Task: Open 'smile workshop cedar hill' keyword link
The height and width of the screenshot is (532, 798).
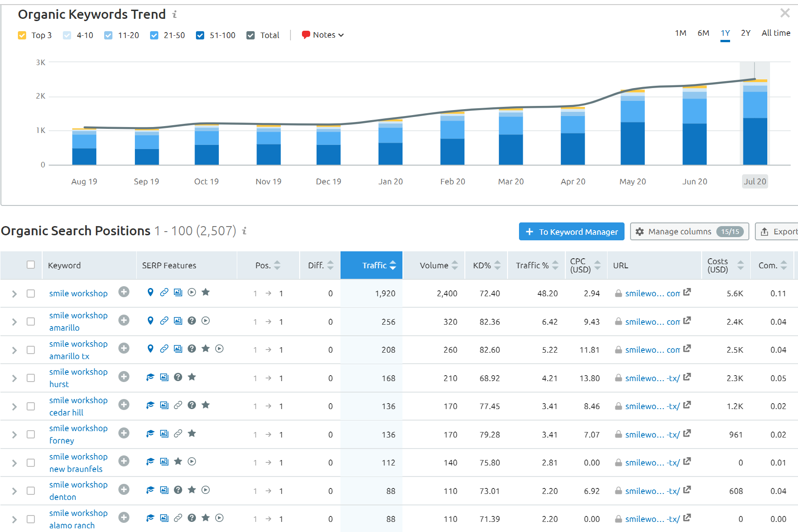Action: tap(78, 406)
